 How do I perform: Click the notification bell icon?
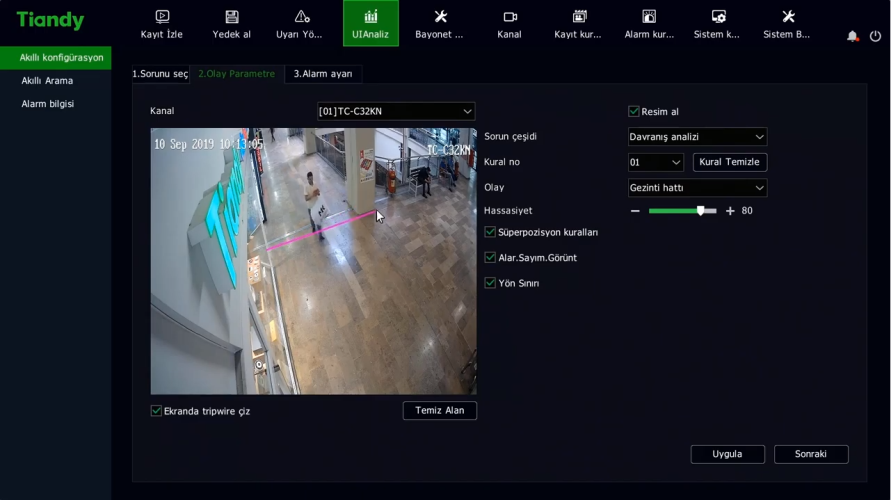click(x=852, y=36)
